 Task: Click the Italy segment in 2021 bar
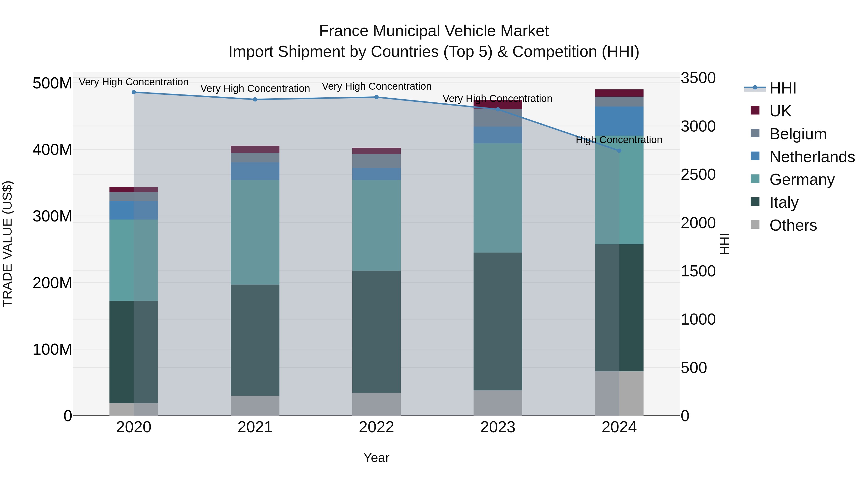255,340
